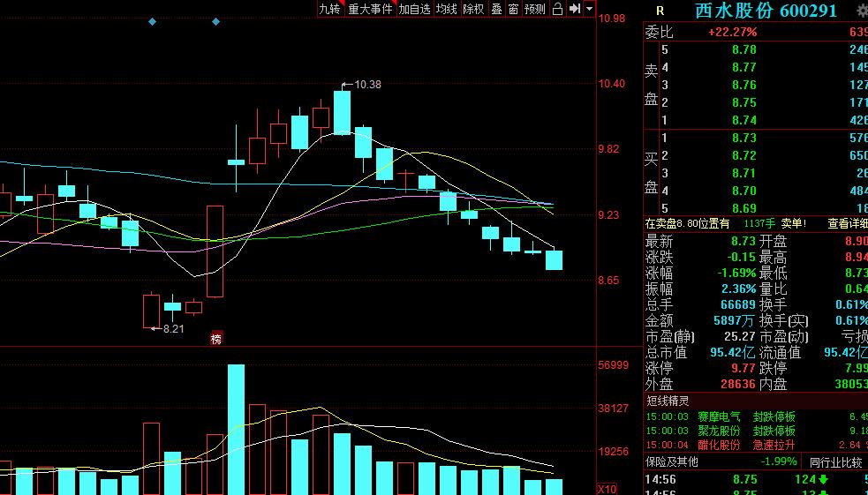Click sell level 1 price 8.74
The height and width of the screenshot is (495, 868).
click(x=744, y=120)
